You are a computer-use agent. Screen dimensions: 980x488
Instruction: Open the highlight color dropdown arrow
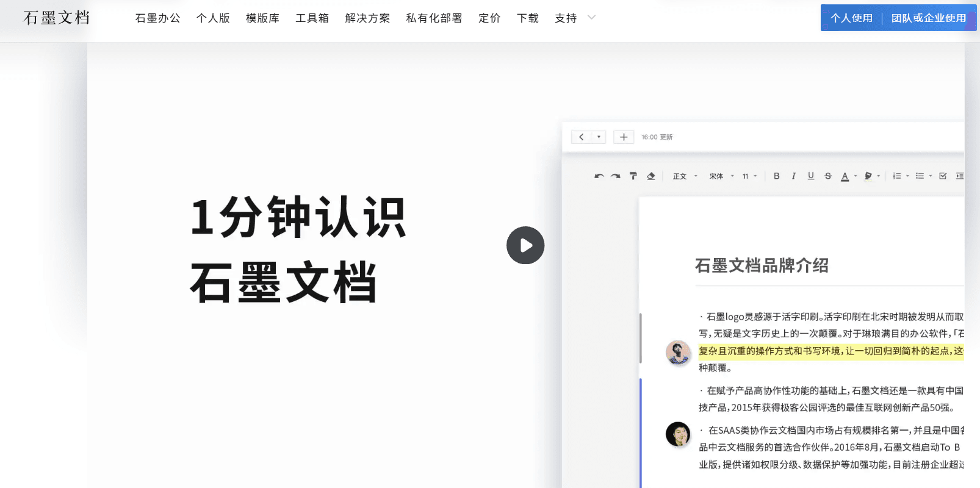879,176
